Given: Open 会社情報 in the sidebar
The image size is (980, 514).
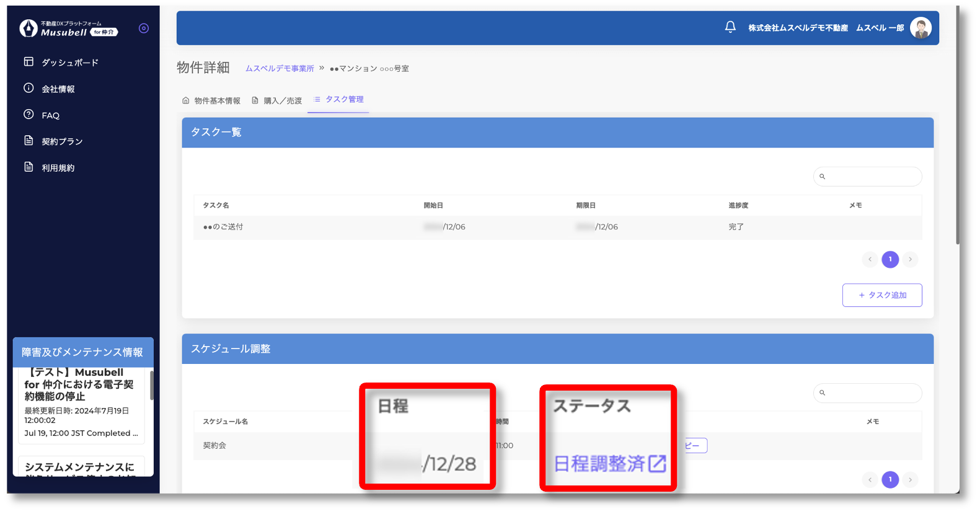Looking at the screenshot, I should pos(58,89).
